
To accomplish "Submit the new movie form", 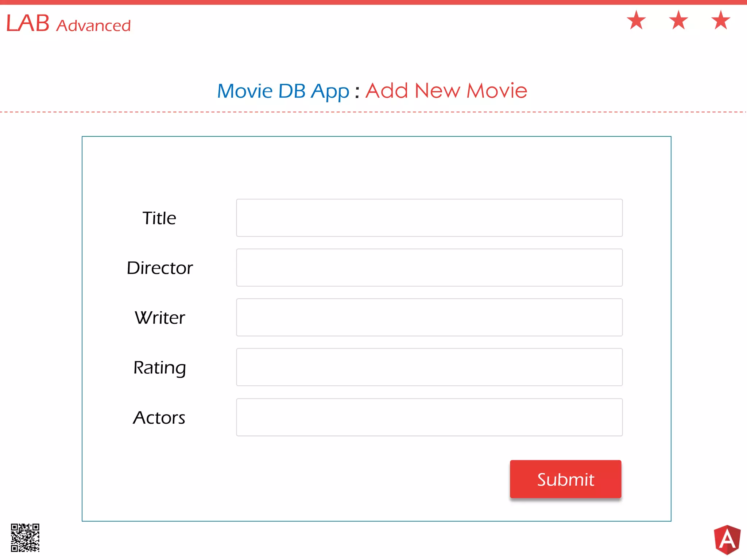I will [565, 479].
